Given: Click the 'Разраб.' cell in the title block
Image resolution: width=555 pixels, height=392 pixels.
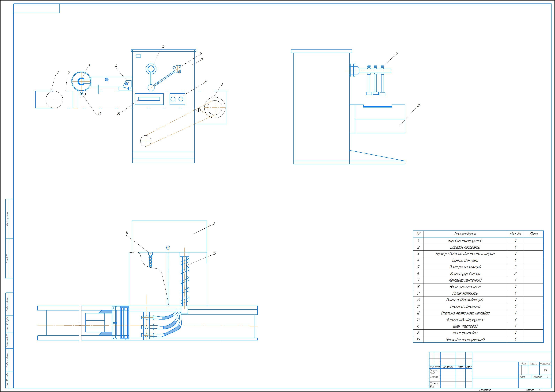Looking at the screenshot, I should pos(434,370).
